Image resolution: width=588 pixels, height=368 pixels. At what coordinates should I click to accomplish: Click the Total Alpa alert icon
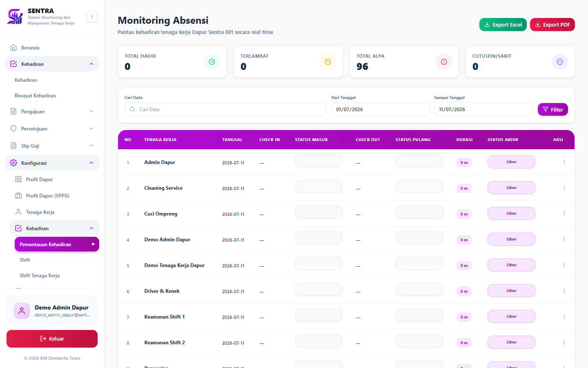point(444,62)
